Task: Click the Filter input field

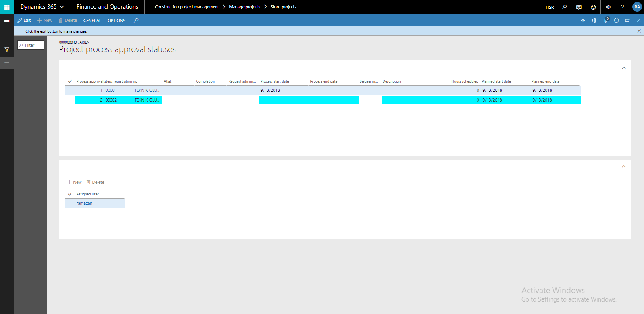Action: [x=31, y=45]
